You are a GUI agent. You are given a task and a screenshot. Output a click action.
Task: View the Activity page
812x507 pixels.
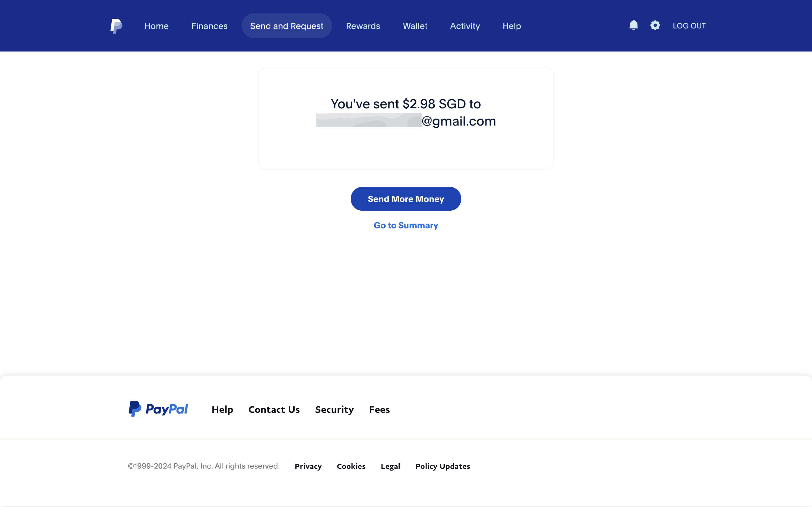[x=465, y=26]
